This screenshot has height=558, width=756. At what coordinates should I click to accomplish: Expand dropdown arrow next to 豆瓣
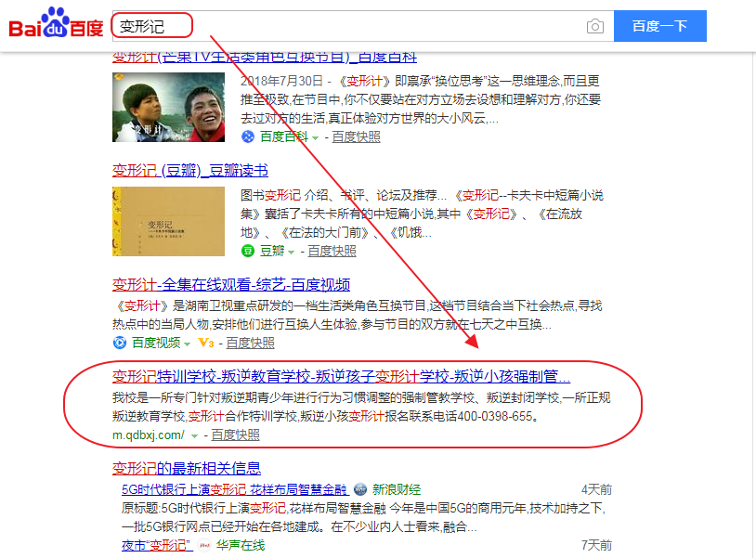click(x=292, y=252)
